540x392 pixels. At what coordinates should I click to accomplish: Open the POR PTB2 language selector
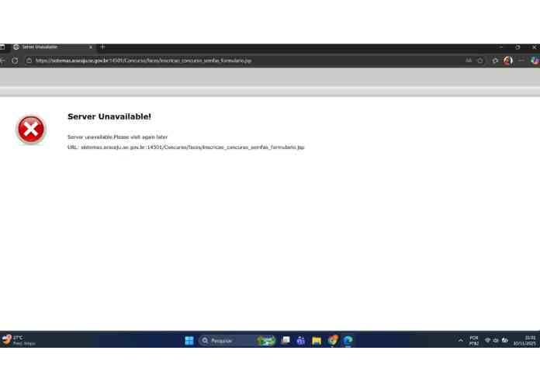473,340
